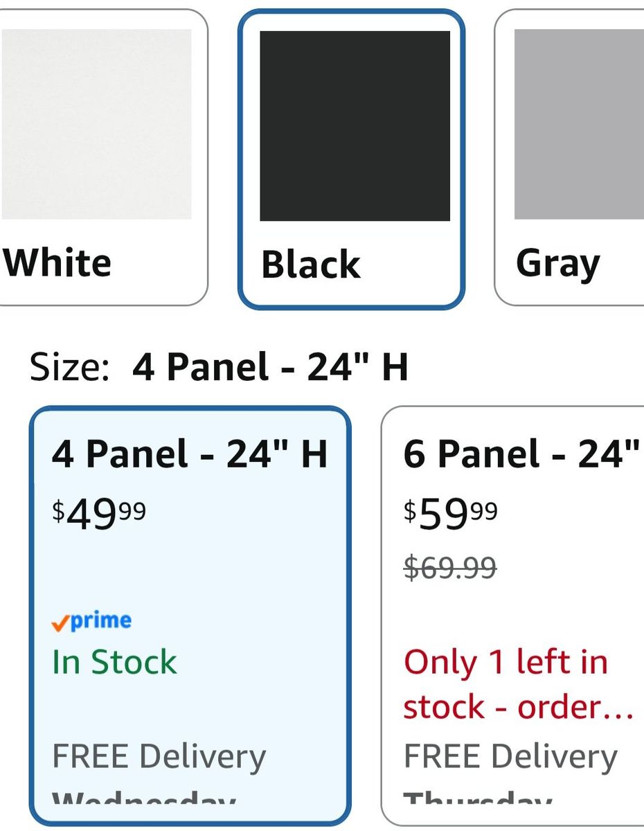Click the 6 Panel - 24" card title

coord(521,455)
